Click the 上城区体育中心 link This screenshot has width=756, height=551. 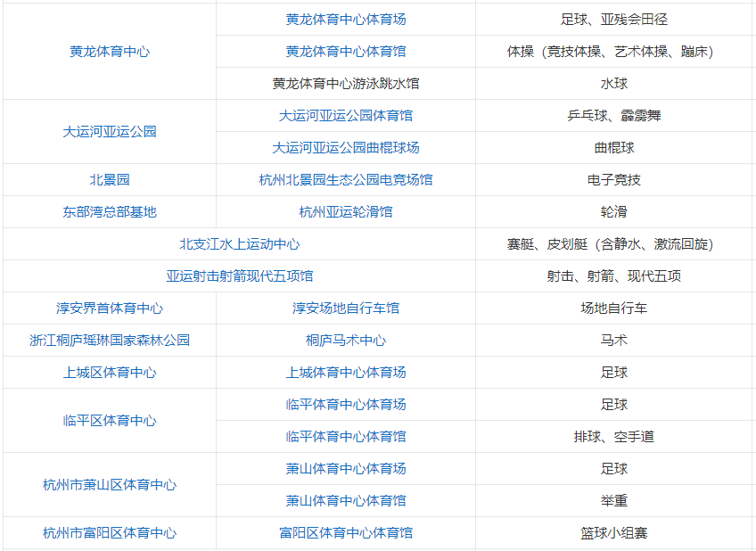coord(110,373)
